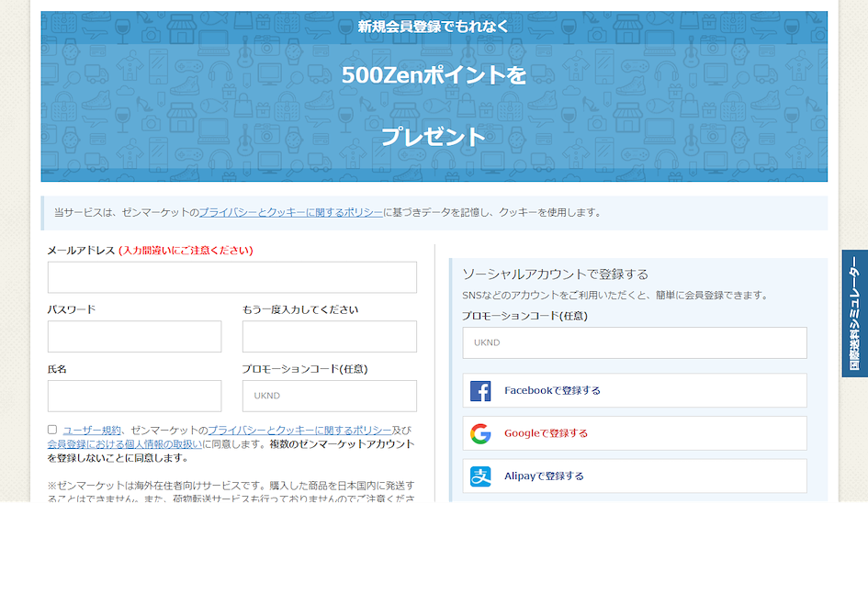The height and width of the screenshot is (616, 868).
Task: Register with Facebookで登録する button
Action: [635, 391]
